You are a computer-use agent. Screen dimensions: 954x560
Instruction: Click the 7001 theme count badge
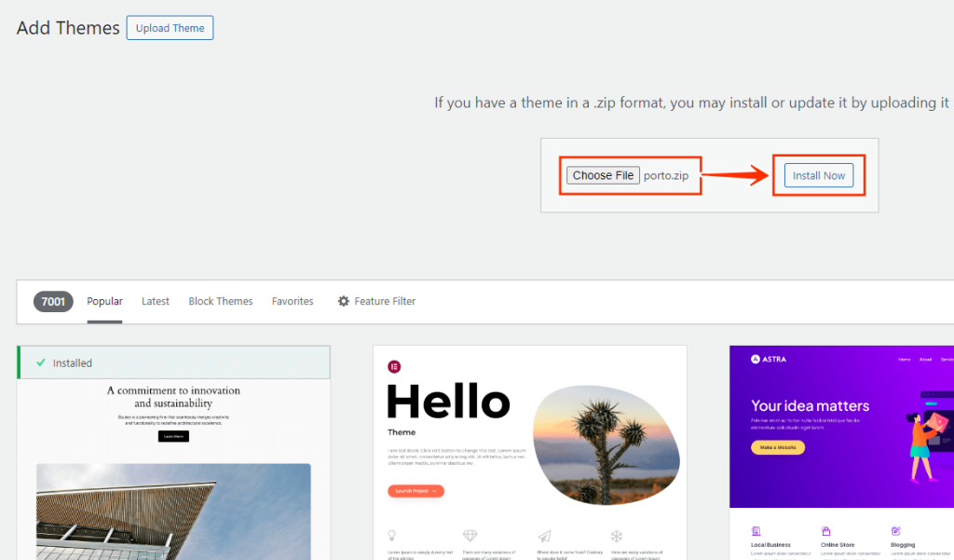click(x=53, y=301)
